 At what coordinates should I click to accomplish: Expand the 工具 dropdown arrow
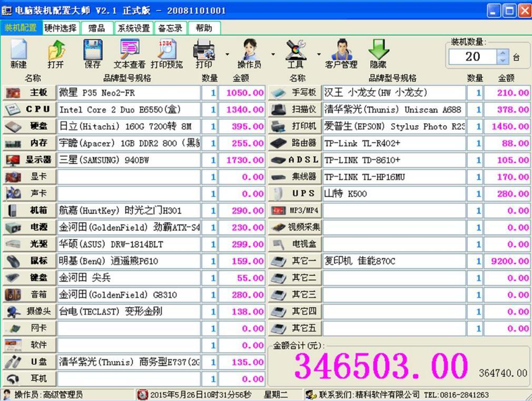pos(319,54)
